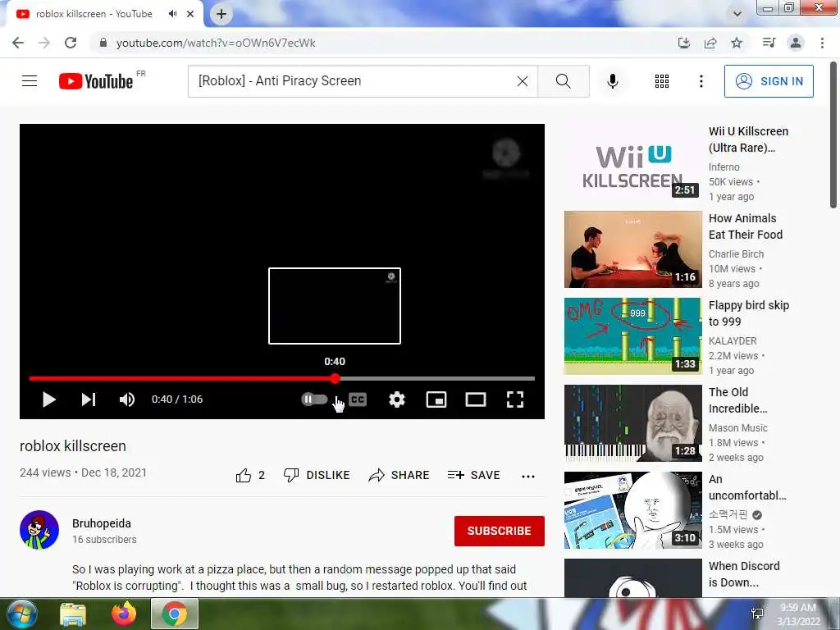This screenshot has width=840, height=630.
Task: Open the YouTube hamburger guide menu
Action: (x=30, y=81)
